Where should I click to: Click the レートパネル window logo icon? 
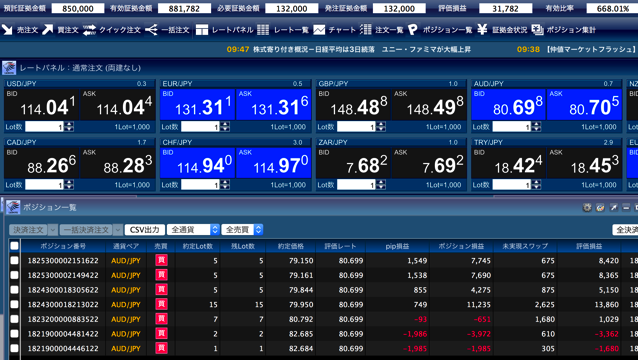[9, 68]
